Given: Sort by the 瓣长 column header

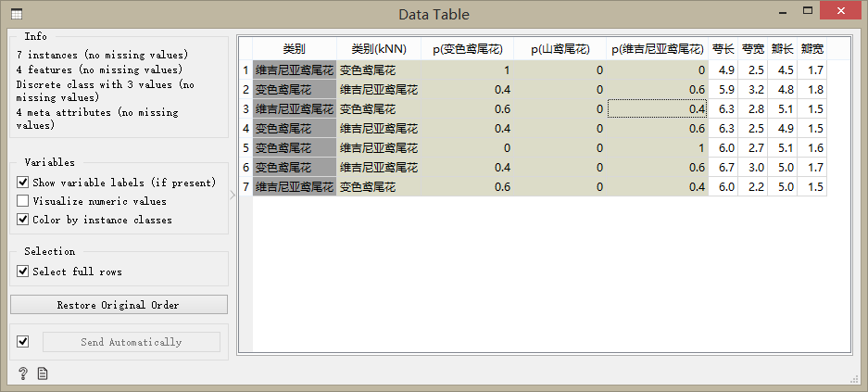Looking at the screenshot, I should point(782,49).
